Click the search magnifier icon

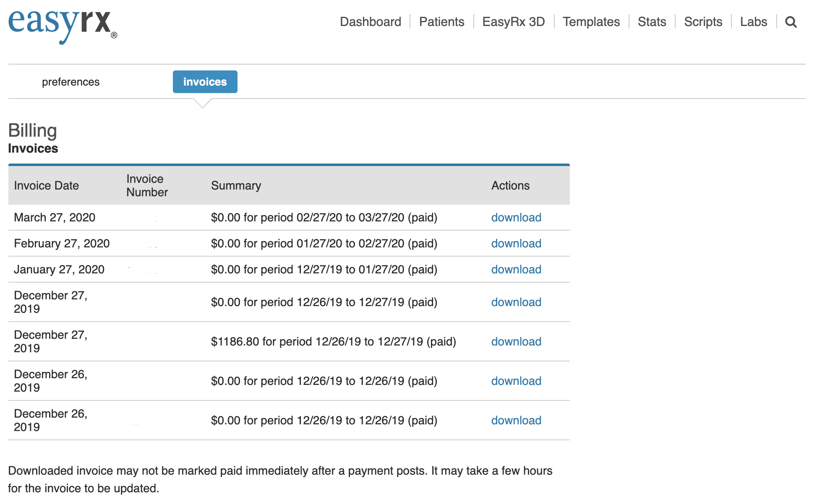(x=791, y=22)
